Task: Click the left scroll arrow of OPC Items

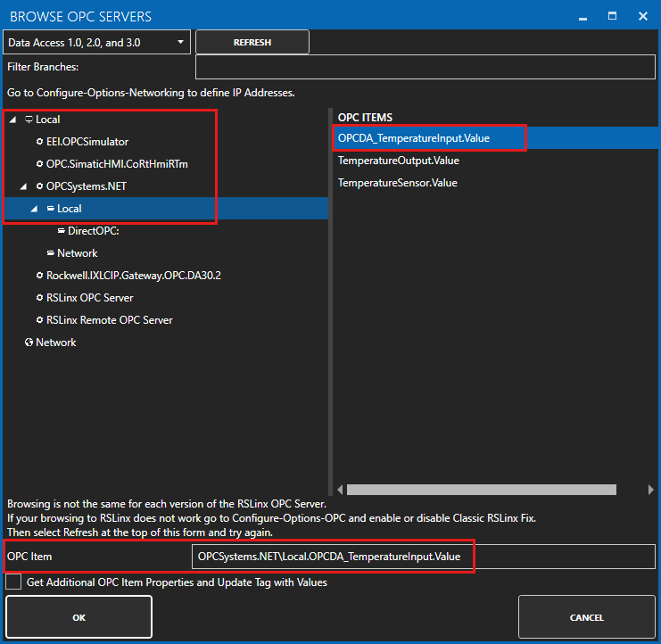Action: pos(340,490)
